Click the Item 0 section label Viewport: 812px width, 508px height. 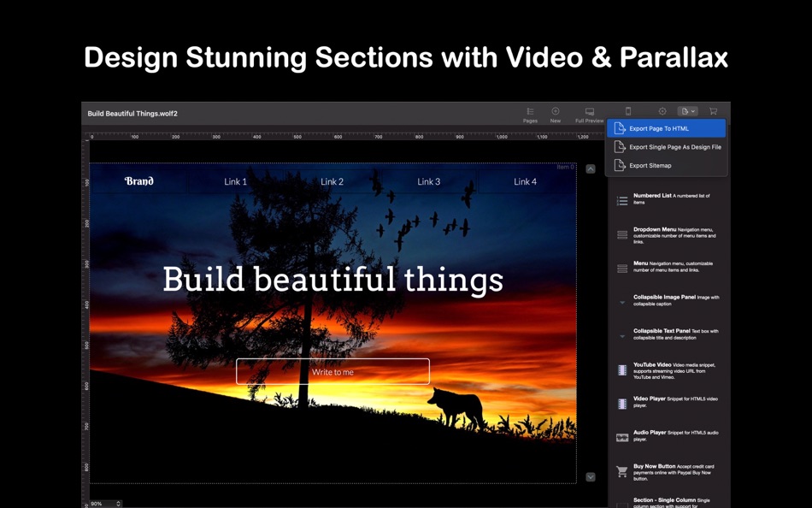tap(565, 167)
